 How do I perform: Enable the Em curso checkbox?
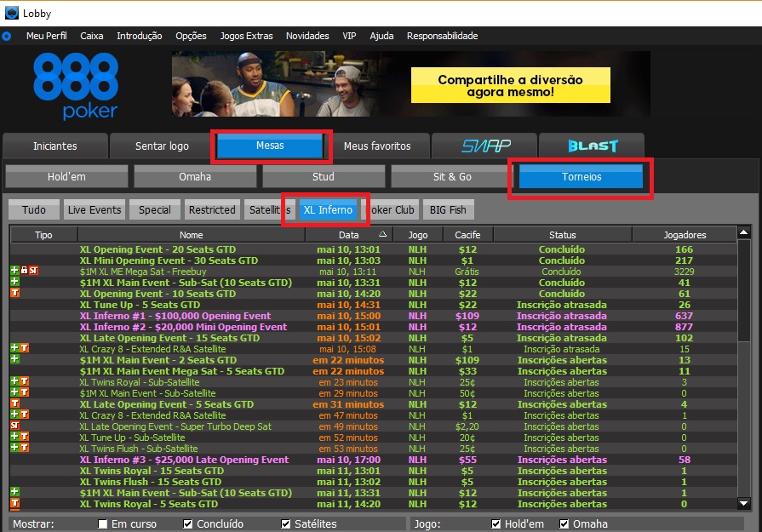click(102, 523)
